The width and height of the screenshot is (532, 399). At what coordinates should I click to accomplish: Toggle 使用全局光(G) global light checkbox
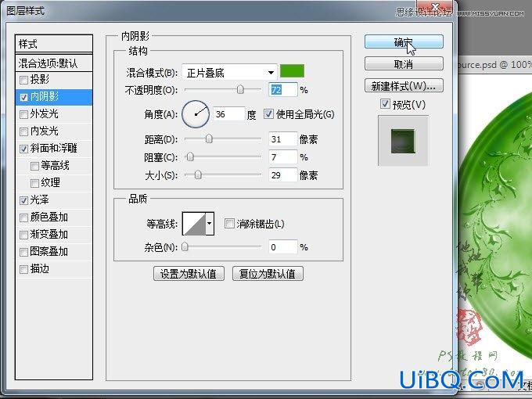tap(268, 114)
